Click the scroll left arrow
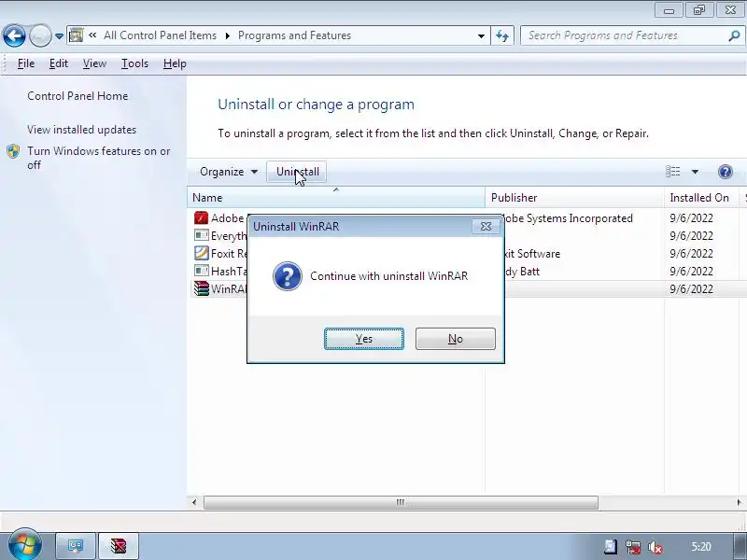Image resolution: width=747 pixels, height=560 pixels. click(194, 502)
